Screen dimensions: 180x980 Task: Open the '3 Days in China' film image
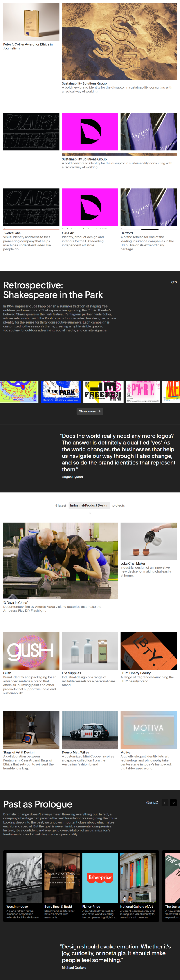click(x=61, y=561)
